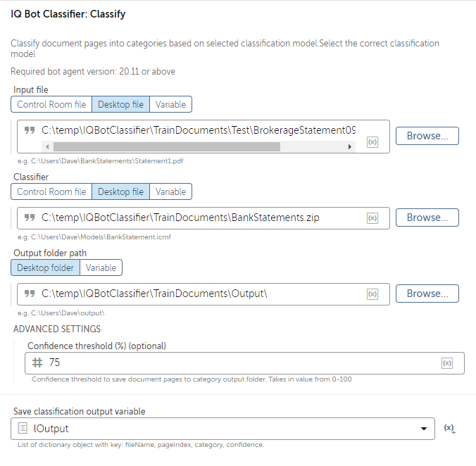The height and width of the screenshot is (466, 476).
Task: Click list icon in lOutput variable box
Action: [x=23, y=429]
